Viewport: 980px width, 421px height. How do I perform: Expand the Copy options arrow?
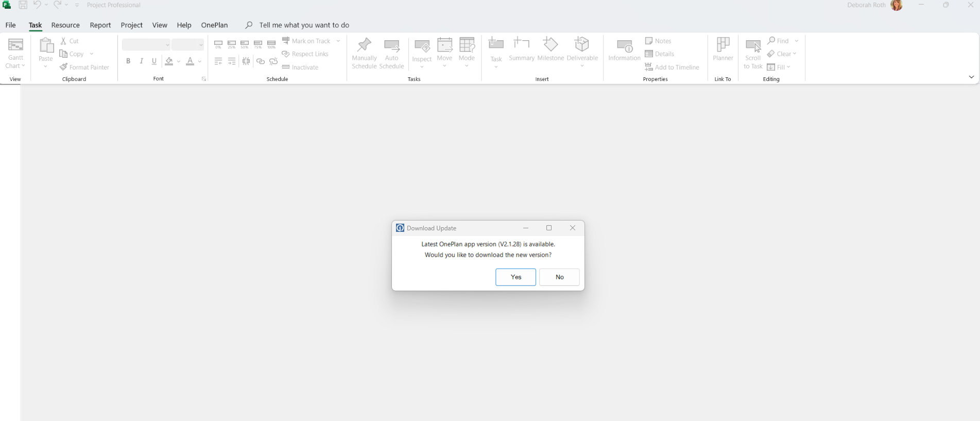tap(92, 54)
